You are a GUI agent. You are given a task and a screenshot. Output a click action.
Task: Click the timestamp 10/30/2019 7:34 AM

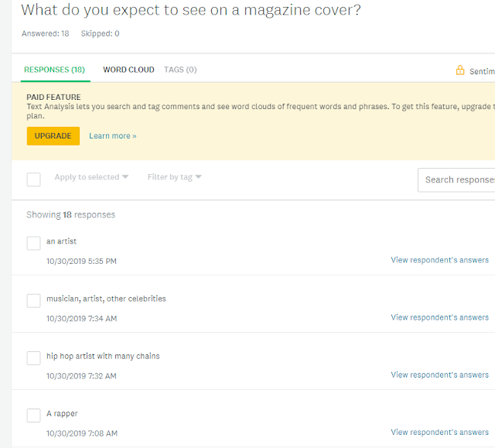(x=82, y=319)
